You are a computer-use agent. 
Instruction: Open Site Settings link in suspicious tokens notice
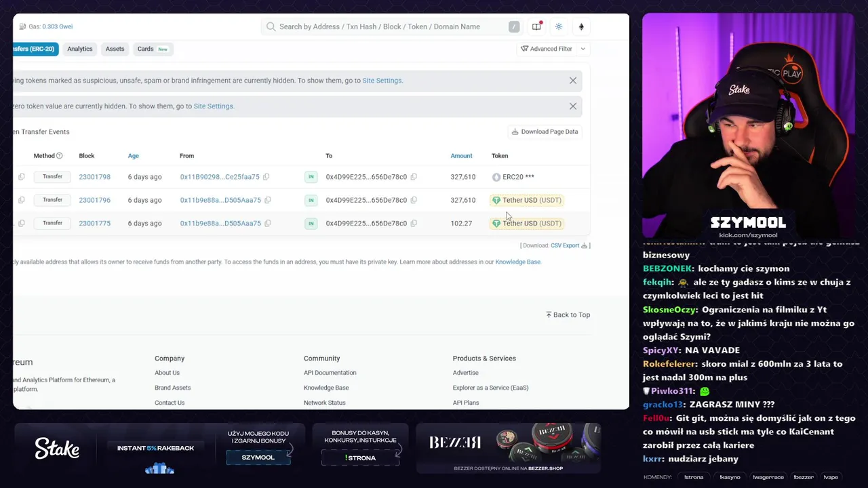[382, 81]
